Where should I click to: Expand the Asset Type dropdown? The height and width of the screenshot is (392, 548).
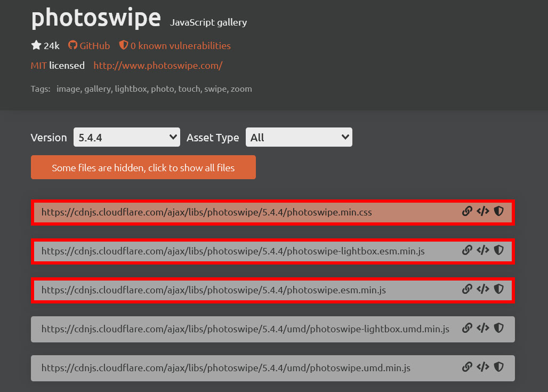pyautogui.click(x=299, y=137)
